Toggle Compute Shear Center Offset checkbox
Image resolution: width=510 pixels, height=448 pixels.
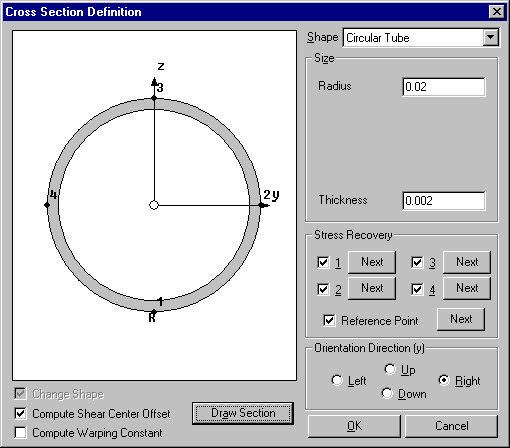(x=20, y=414)
